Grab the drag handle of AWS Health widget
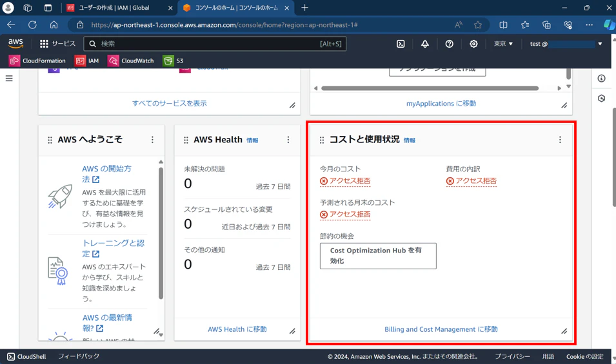The image size is (616, 364). pyautogui.click(x=186, y=140)
